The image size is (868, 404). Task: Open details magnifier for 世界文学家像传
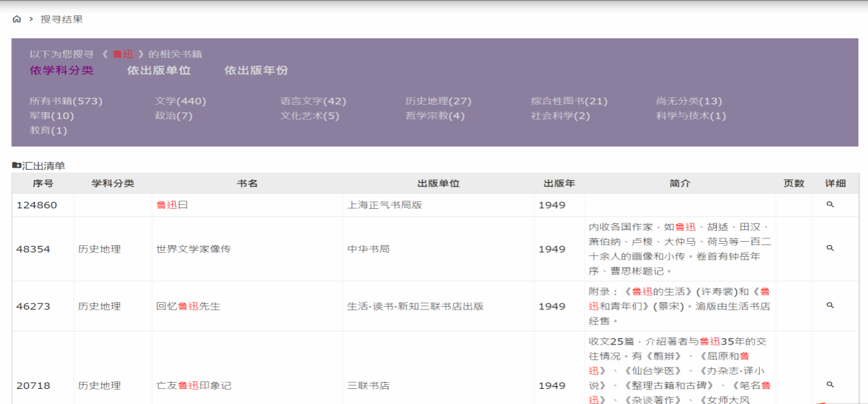pyautogui.click(x=830, y=249)
